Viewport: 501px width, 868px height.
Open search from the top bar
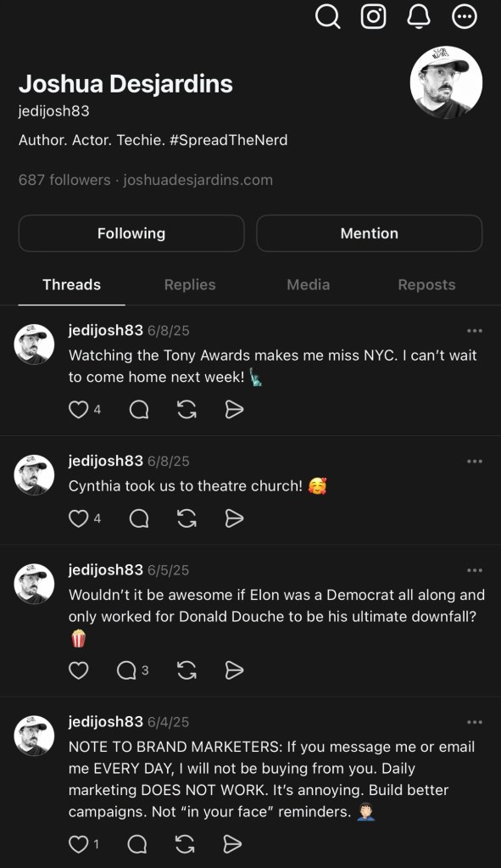pos(327,15)
